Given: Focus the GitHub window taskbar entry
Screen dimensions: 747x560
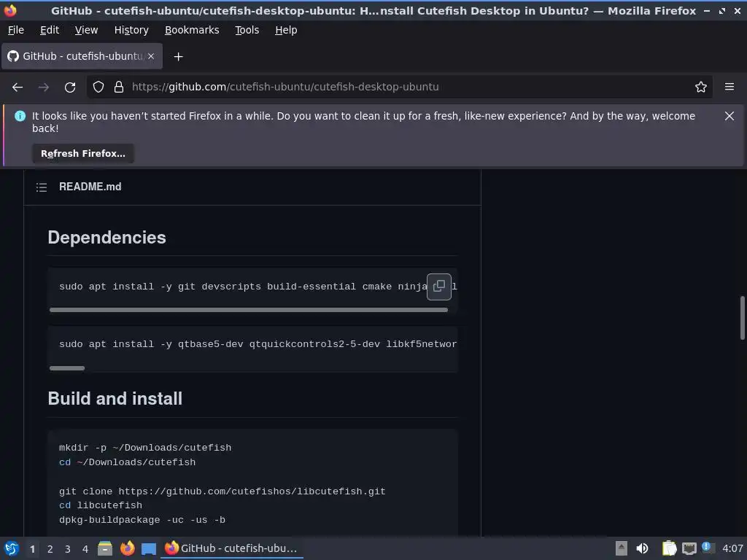Looking at the screenshot, I should coord(231,548).
